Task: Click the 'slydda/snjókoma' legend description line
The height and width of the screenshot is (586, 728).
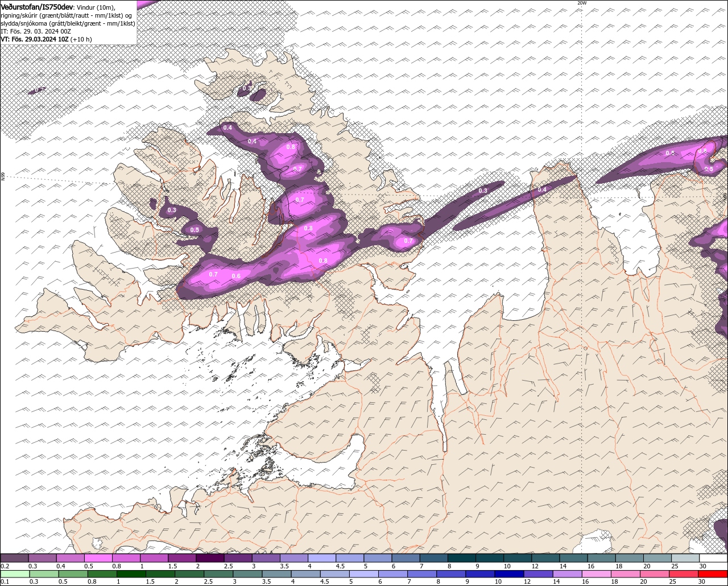Action: coord(68,23)
